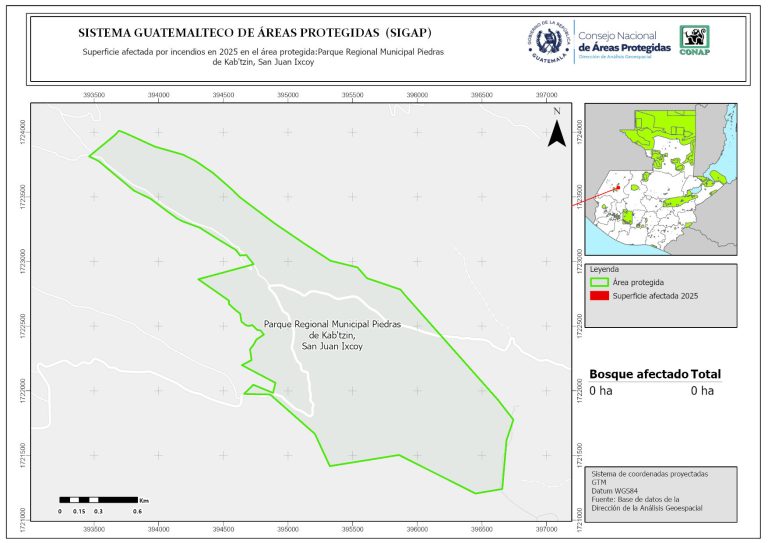Click the 395000 top axis coordinate label

[288, 95]
